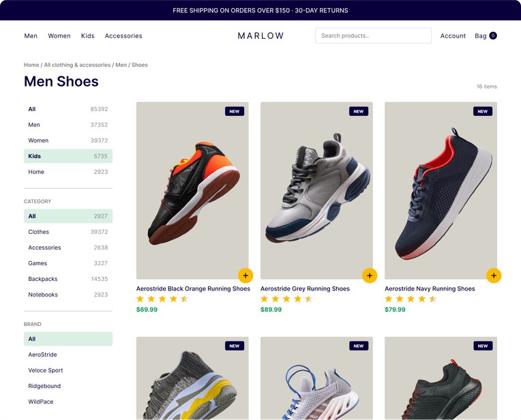Click NEW badge on Black Orange shoe card
This screenshot has width=521, height=420.
235,111
